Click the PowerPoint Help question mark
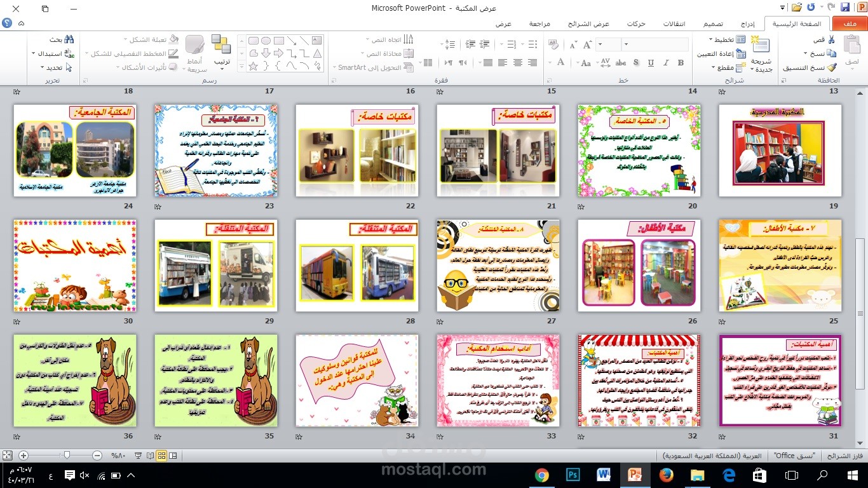This screenshot has height=488, width=868. coord(7,24)
